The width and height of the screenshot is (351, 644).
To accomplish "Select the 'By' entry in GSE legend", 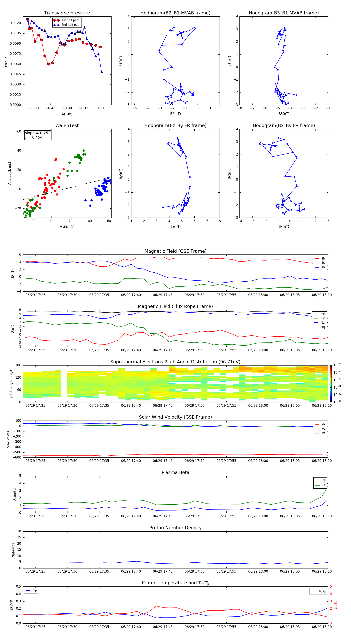I will [320, 263].
